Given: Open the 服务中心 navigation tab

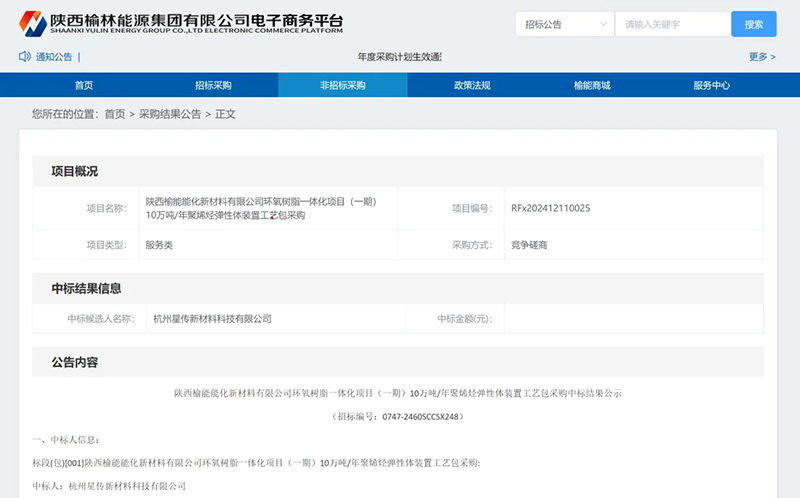Looking at the screenshot, I should pyautogui.click(x=711, y=85).
